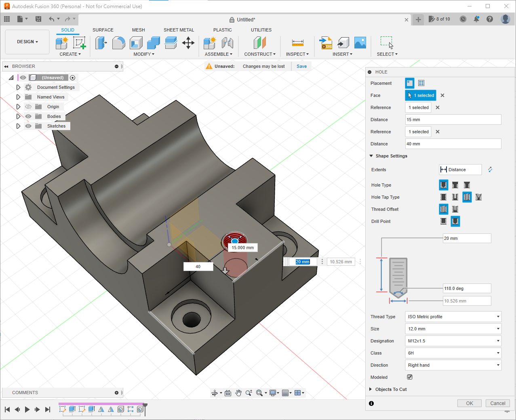Click the Save link in unsaved warning
Image resolution: width=516 pixels, height=420 pixels.
pyautogui.click(x=301, y=66)
